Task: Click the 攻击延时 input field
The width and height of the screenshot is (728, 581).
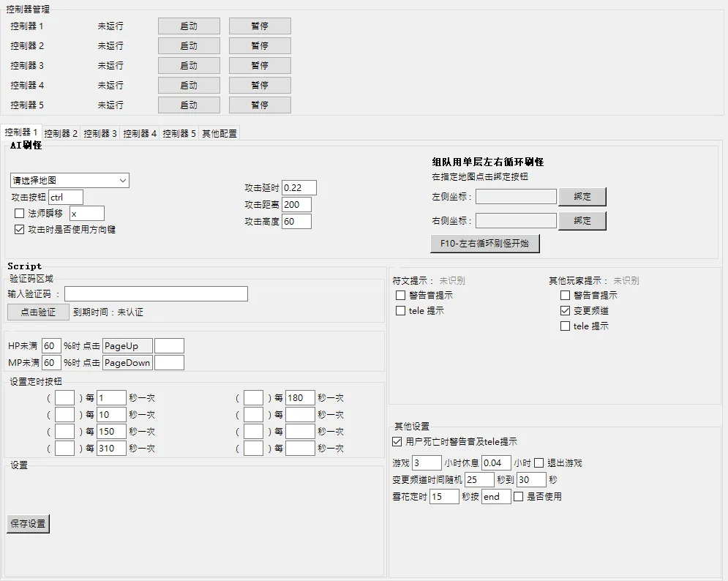Action: click(299, 188)
